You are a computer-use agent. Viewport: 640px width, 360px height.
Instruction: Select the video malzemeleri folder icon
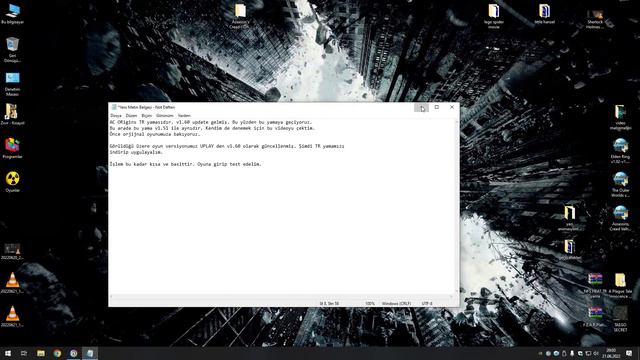pos(620,118)
